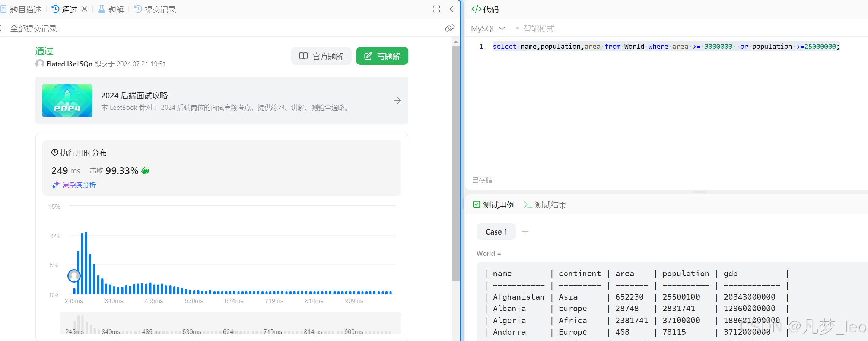
Task: Open the 提交记录 tab
Action: click(x=155, y=9)
